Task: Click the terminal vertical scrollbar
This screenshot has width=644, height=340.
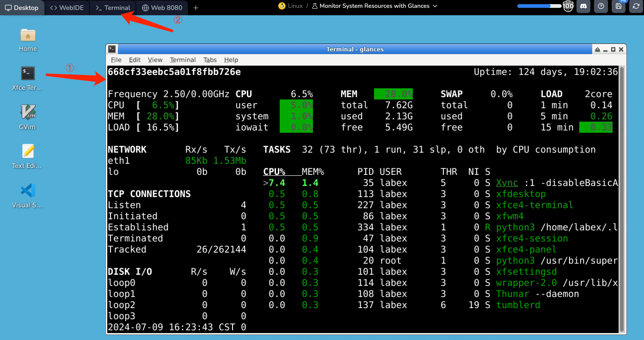Action: click(622, 199)
